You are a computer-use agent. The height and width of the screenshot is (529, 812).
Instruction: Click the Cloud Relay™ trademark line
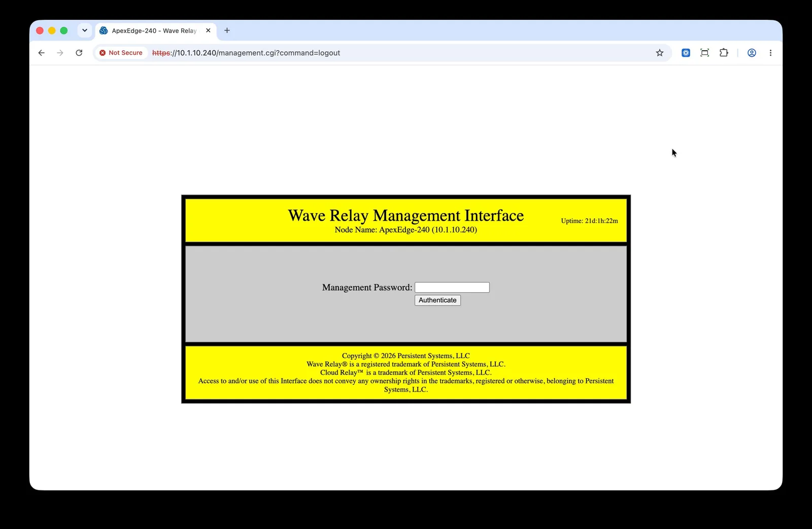[x=406, y=372]
